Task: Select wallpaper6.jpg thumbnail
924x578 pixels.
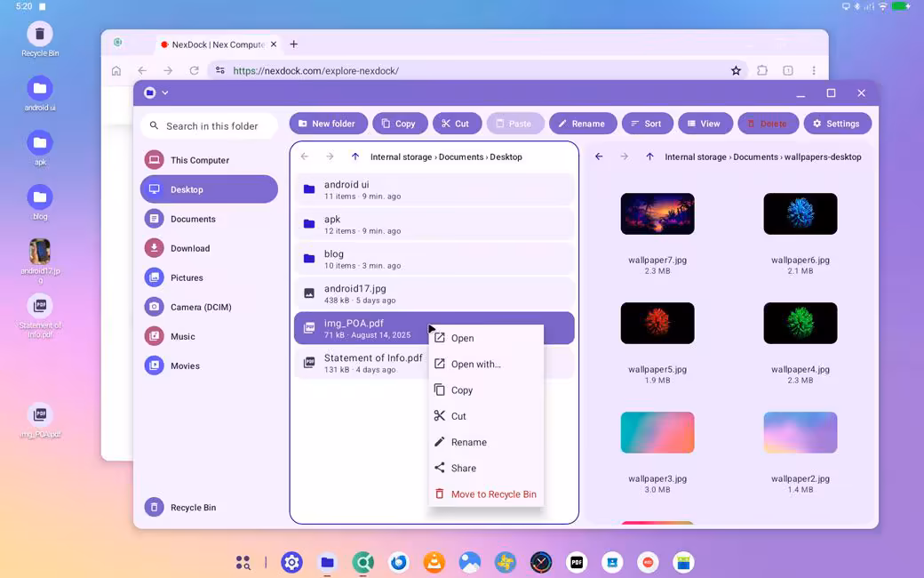Action: (801, 214)
